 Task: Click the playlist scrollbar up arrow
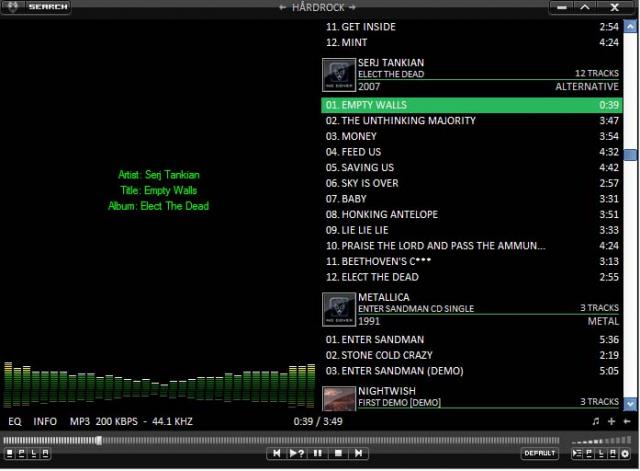pos(631,27)
